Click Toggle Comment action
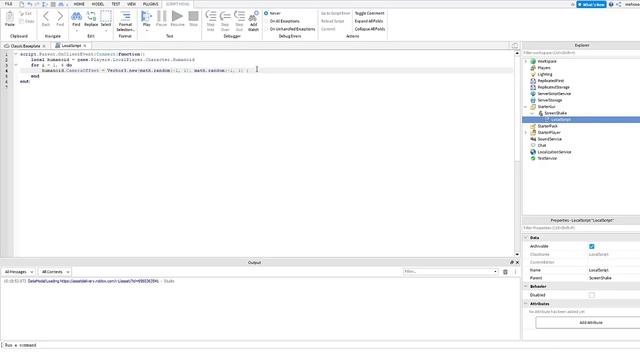 369,13
